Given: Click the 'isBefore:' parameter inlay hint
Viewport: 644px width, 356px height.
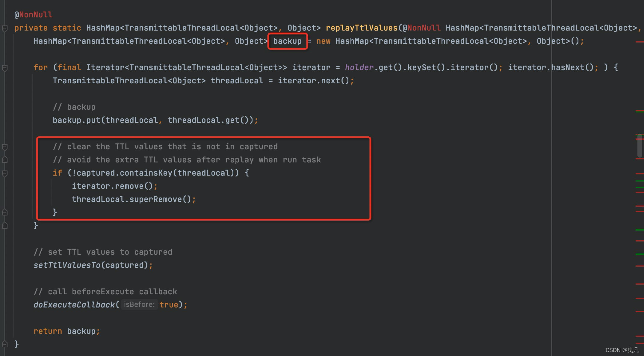Looking at the screenshot, I should click(x=139, y=304).
